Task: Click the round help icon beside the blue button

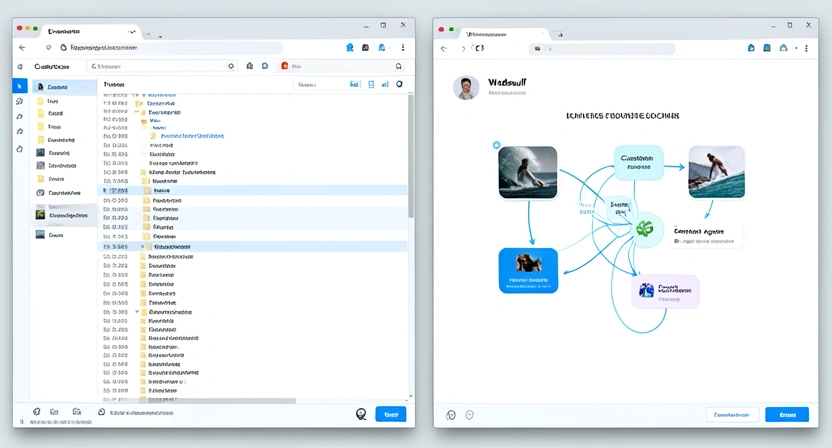Action: point(361,414)
